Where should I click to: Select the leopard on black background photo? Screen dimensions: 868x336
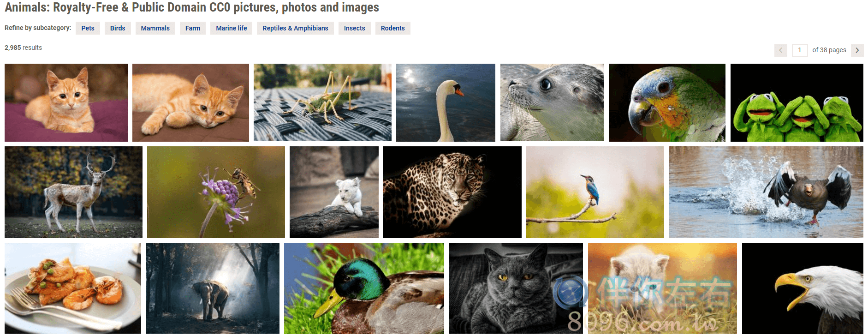coord(452,192)
